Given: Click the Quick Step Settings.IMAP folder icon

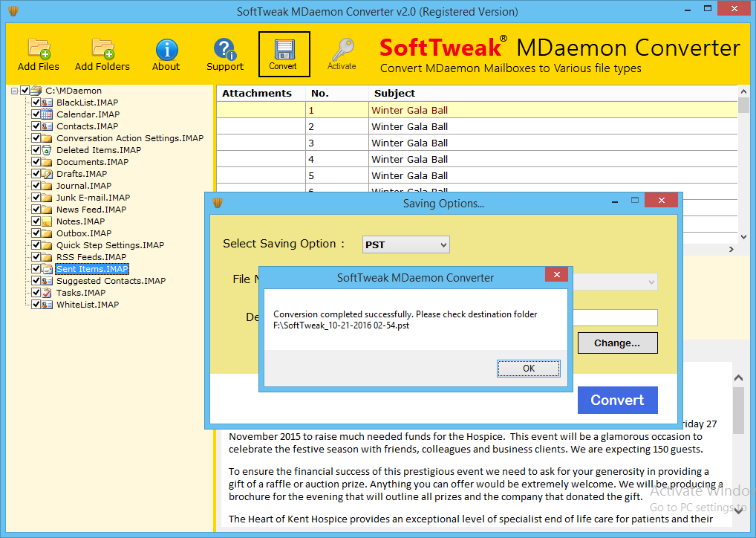Looking at the screenshot, I should tap(47, 245).
